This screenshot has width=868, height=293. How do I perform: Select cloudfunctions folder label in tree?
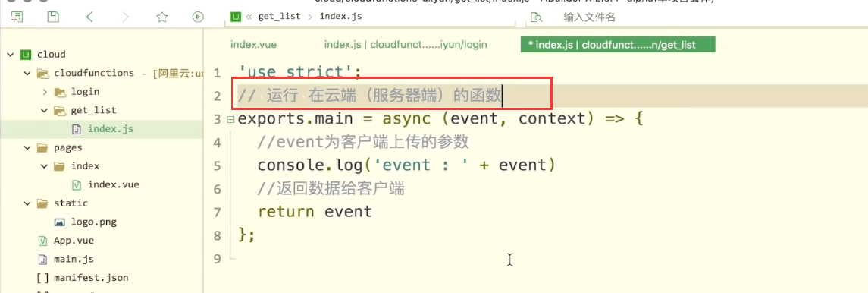(94, 73)
